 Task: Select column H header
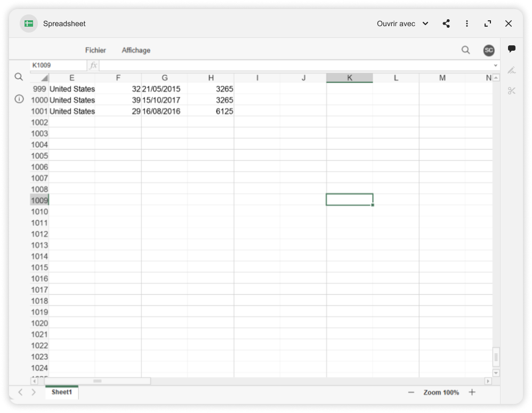pos(211,78)
